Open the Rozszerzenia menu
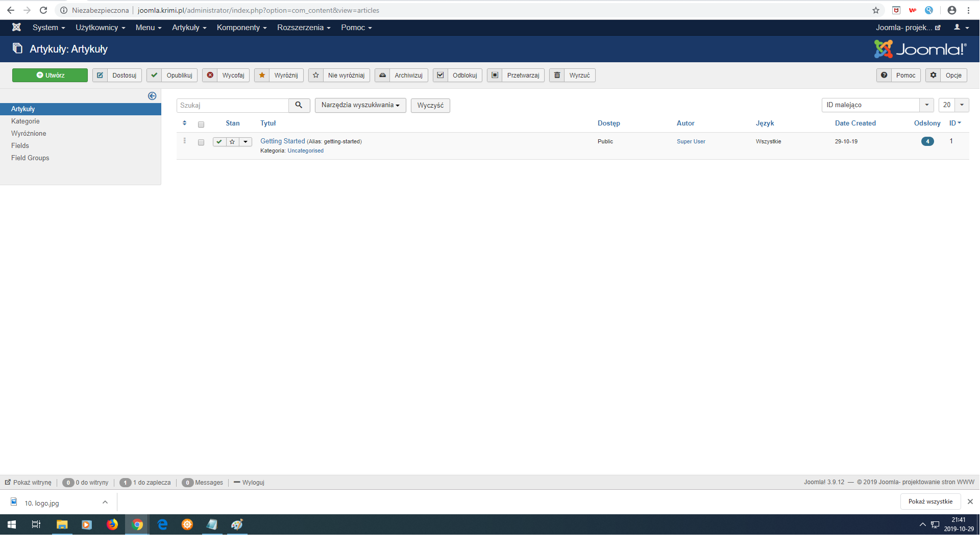Screen dimensions: 980x551 click(304, 28)
